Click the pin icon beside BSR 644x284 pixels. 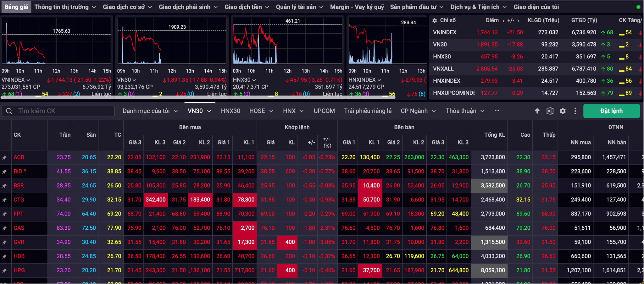click(4, 186)
